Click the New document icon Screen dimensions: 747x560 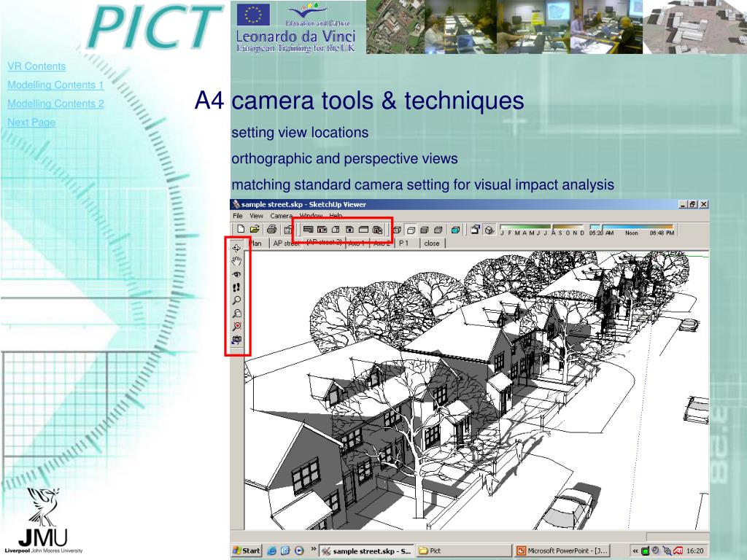tap(241, 229)
